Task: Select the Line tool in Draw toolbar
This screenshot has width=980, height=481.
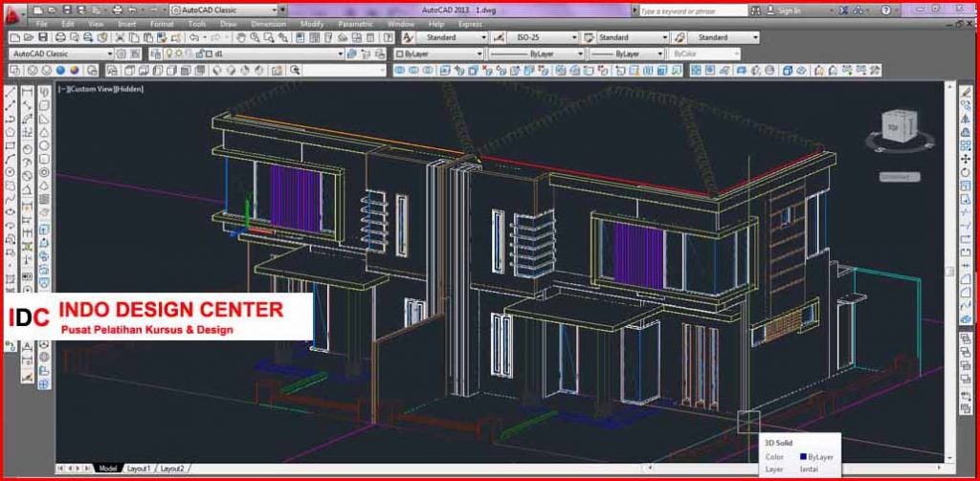Action: 11,93
